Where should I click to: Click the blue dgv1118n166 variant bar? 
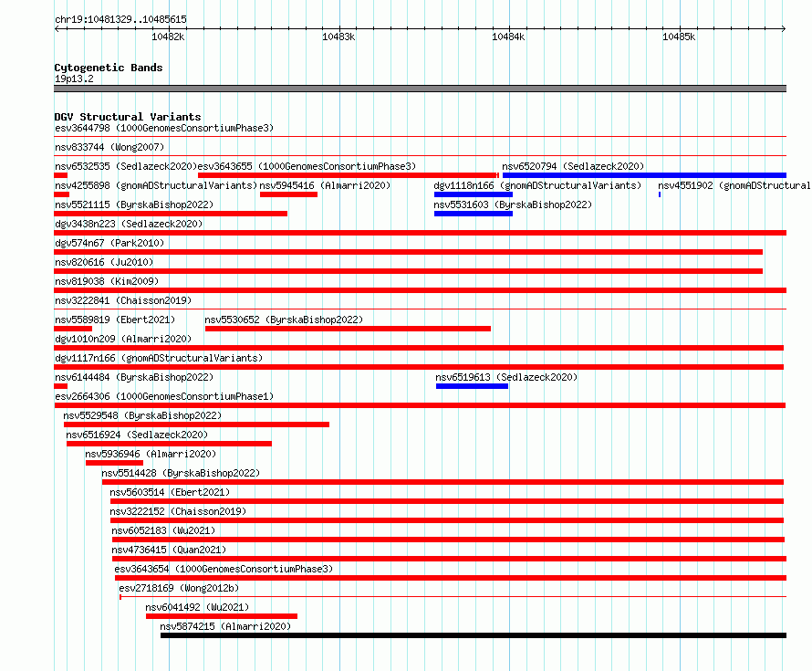(474, 194)
